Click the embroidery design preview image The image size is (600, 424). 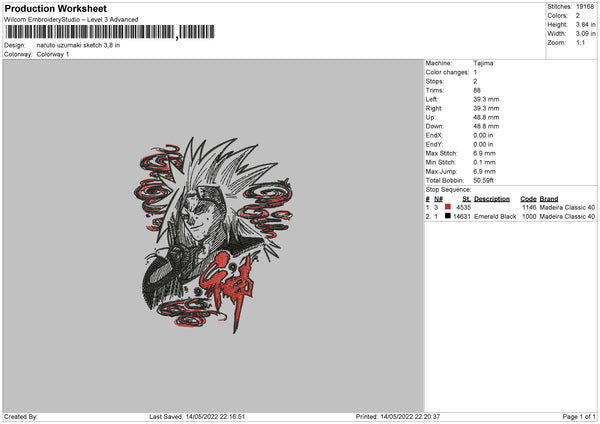[213, 235]
